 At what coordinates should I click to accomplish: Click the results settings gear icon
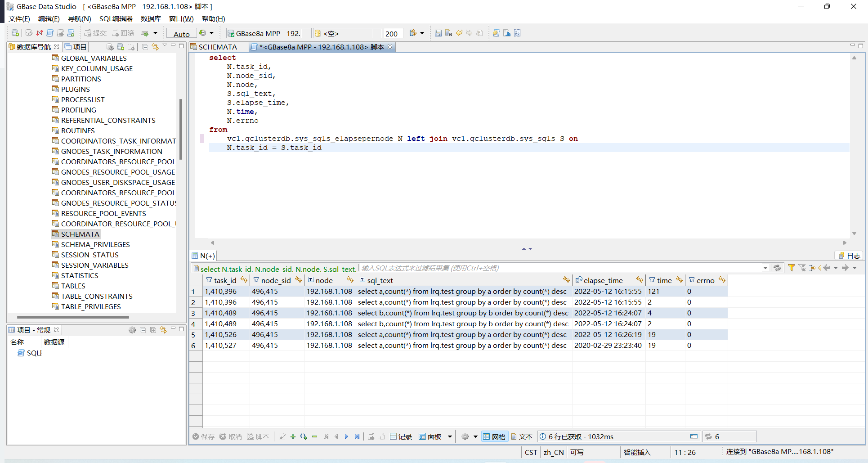465,436
